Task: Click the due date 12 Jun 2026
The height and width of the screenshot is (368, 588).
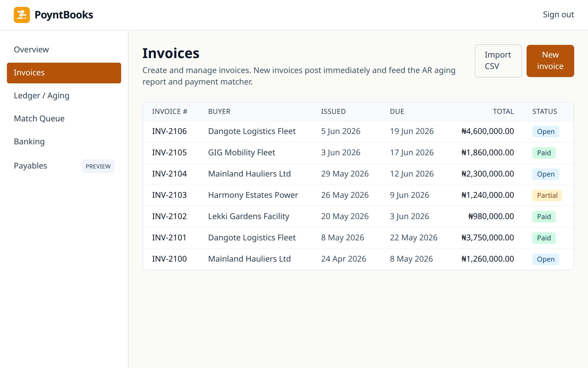Action: [x=412, y=174]
